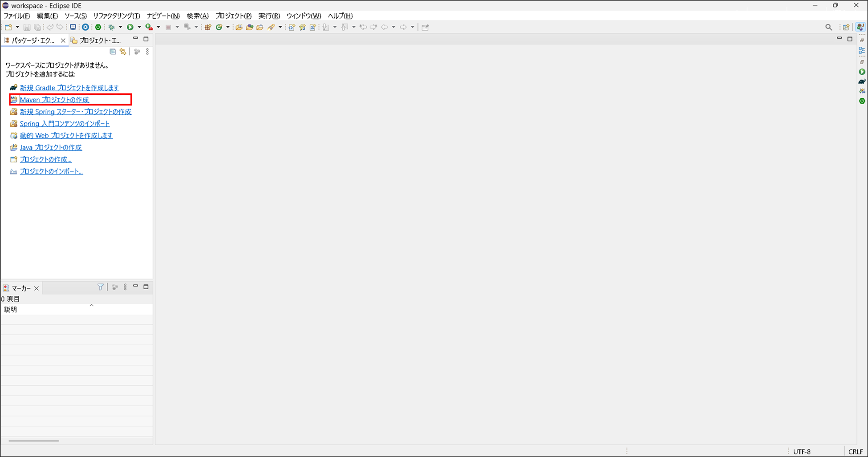868x457 pixels.
Task: Open the ファイル(F) menu
Action: coord(17,16)
